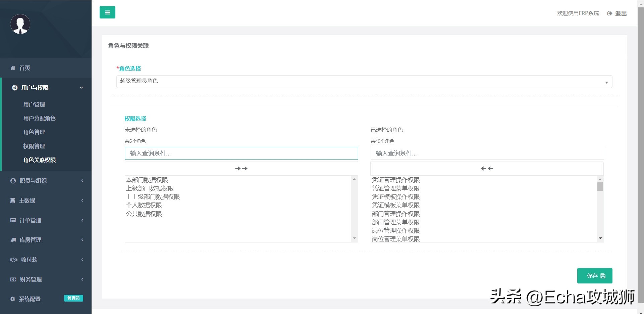Select 本部门数据权限 in unselected list
The image size is (644, 314).
pos(146,180)
